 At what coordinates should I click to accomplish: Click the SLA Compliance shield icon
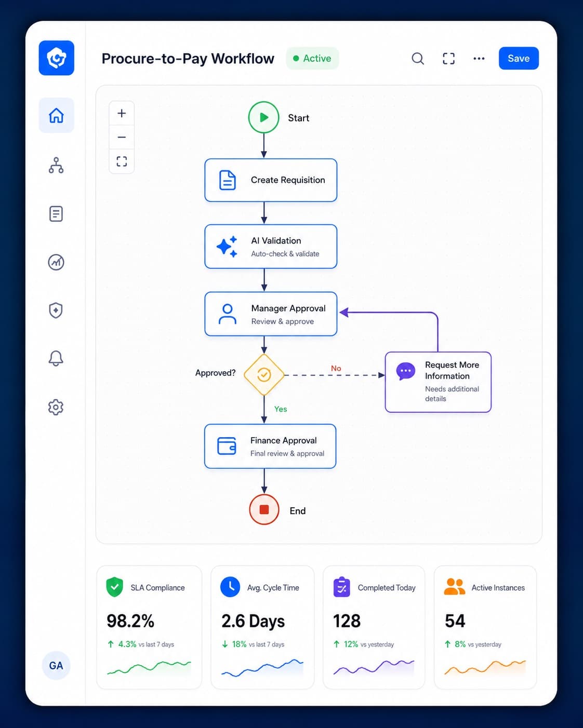click(114, 587)
